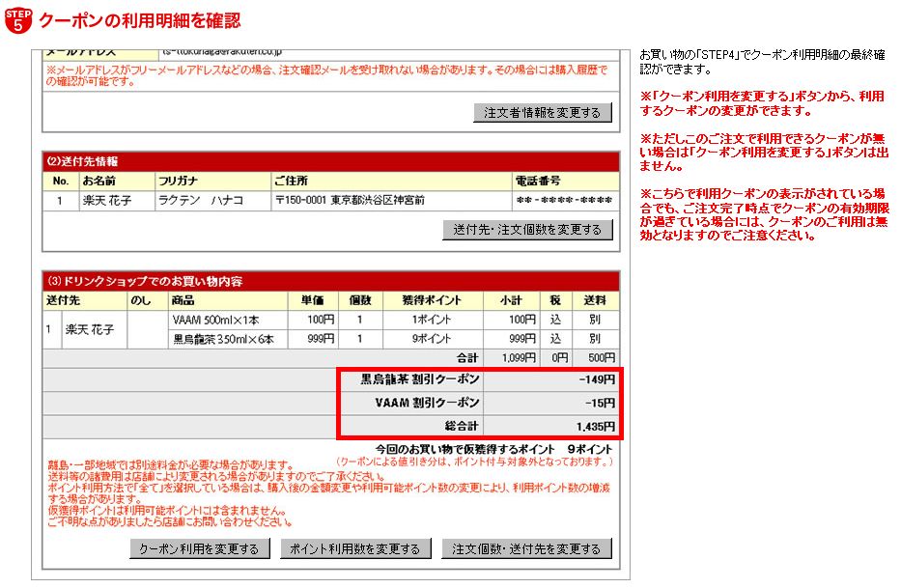Click 送付先・注文個数を変更する button

coord(527,230)
